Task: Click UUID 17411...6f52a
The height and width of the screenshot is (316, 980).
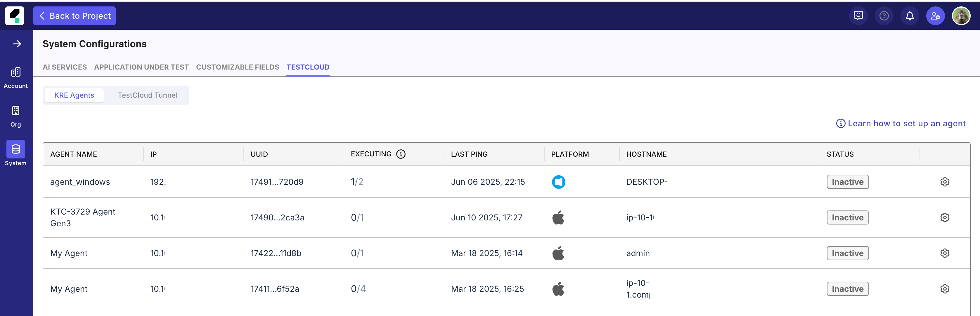Action: pyautogui.click(x=275, y=289)
